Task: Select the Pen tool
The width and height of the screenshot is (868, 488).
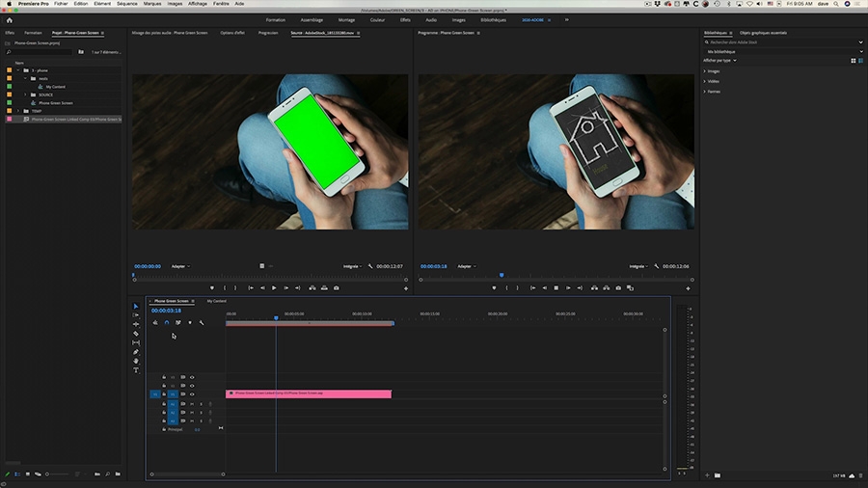Action: click(136, 352)
